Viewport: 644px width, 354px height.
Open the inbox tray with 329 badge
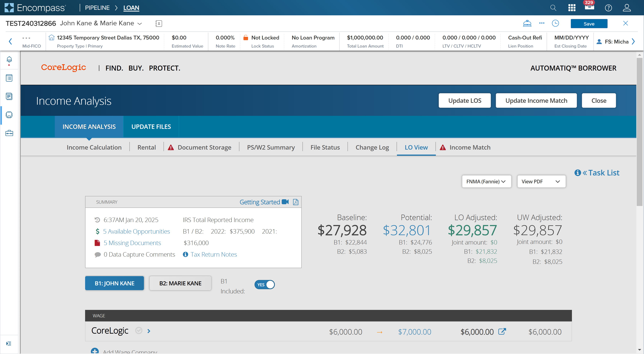point(589,7)
